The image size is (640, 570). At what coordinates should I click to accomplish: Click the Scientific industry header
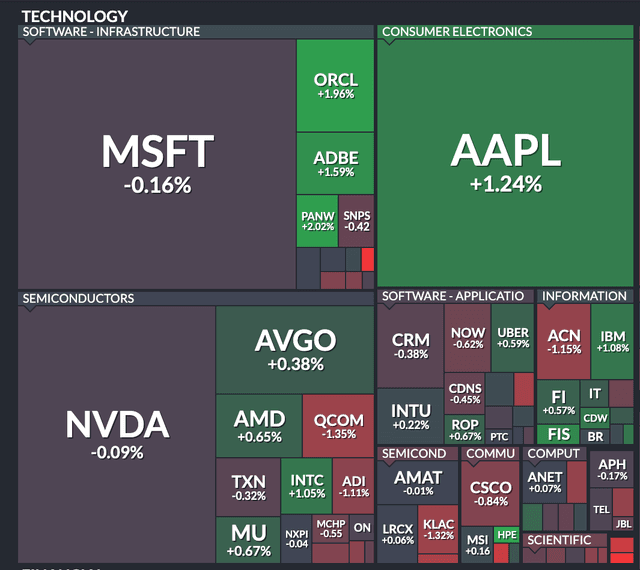pos(566,540)
